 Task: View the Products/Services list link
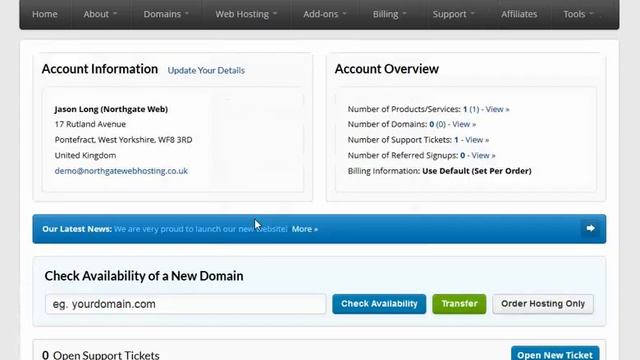(497, 109)
